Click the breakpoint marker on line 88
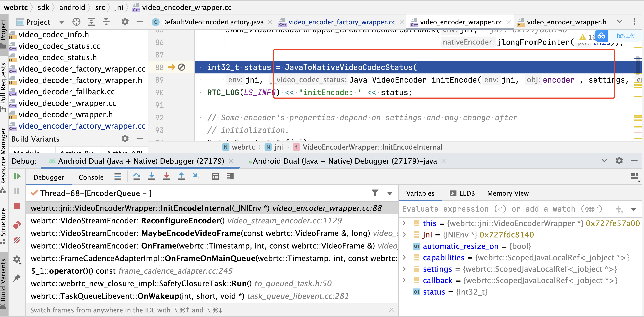This screenshot has height=317, width=644. 181,67
